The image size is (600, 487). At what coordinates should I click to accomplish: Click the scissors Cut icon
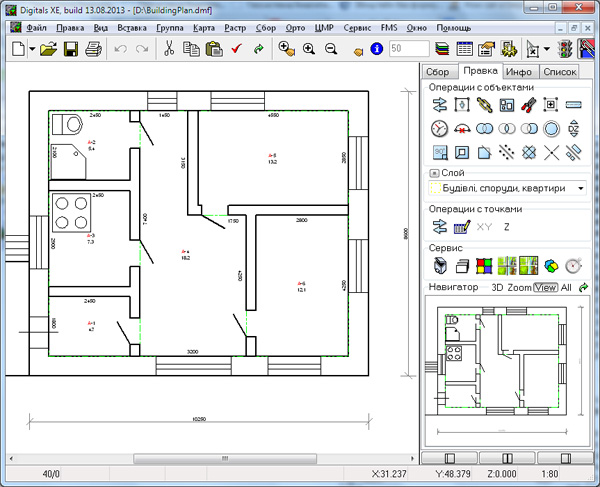(x=169, y=48)
